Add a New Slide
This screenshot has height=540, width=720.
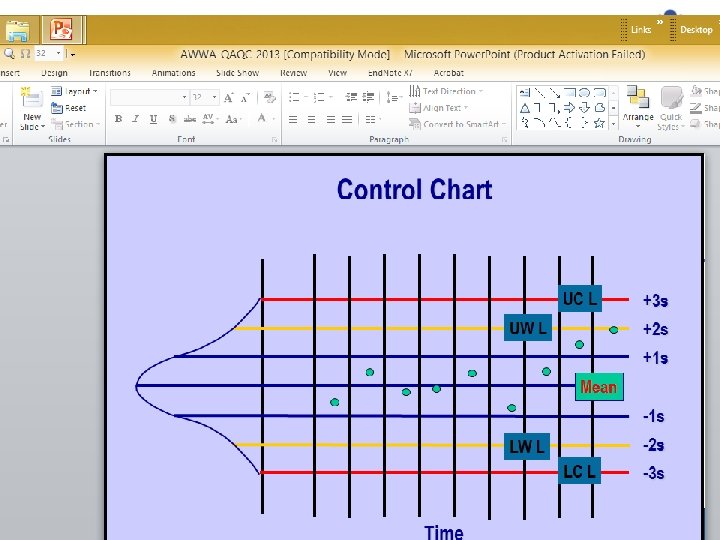pos(32,108)
